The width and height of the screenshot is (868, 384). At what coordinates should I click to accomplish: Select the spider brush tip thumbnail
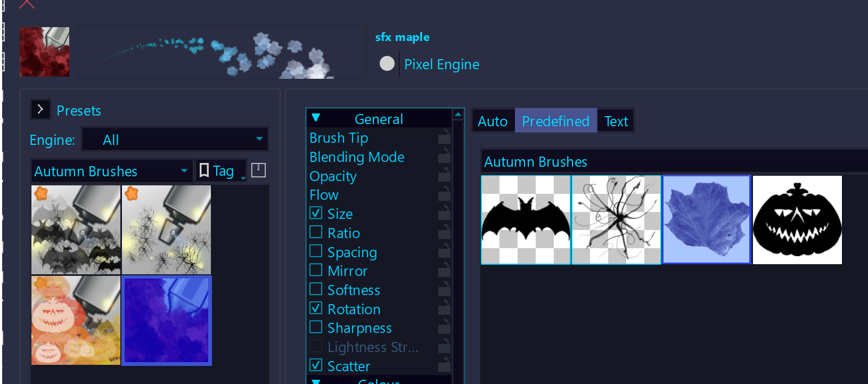coord(616,220)
